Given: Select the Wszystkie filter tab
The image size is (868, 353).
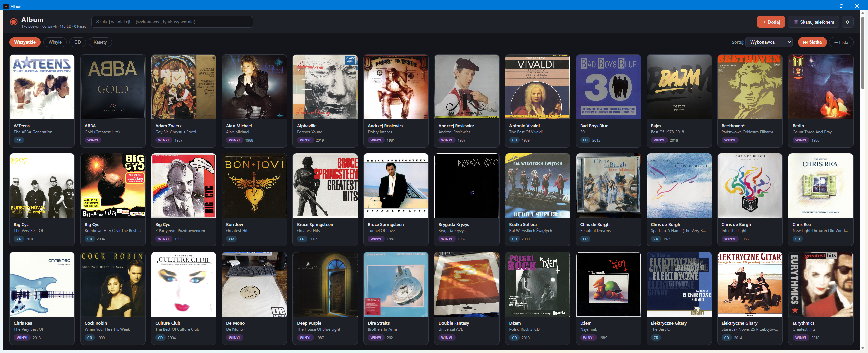Looking at the screenshot, I should pyautogui.click(x=25, y=42).
